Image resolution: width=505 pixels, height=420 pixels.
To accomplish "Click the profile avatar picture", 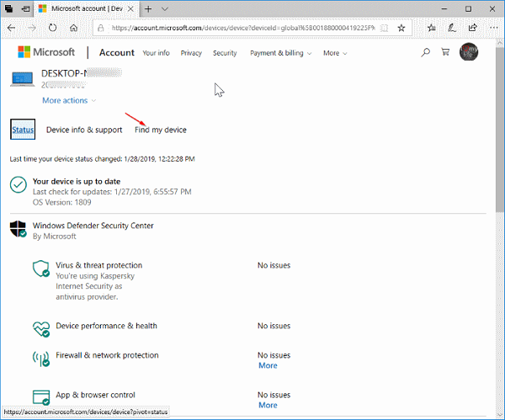I will (x=470, y=52).
